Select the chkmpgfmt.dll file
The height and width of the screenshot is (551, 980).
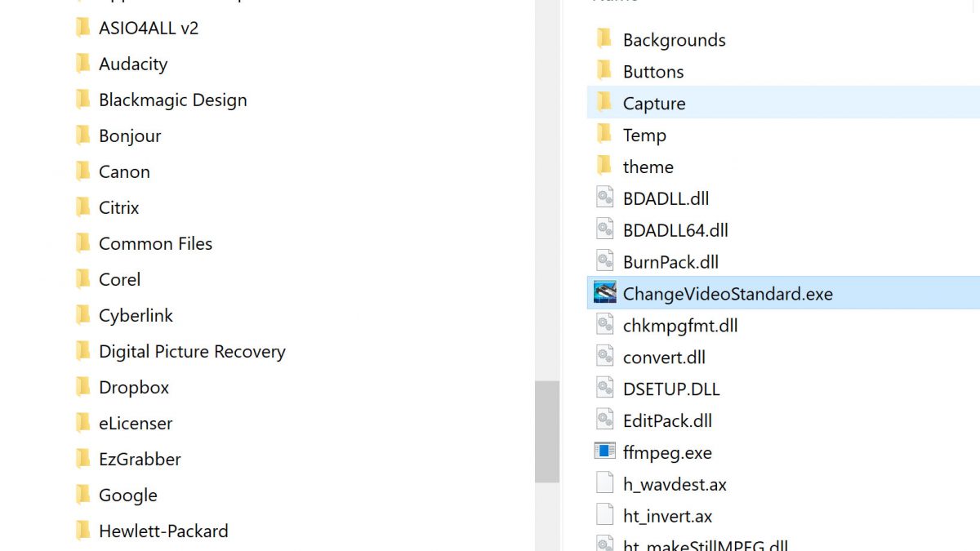pos(679,325)
